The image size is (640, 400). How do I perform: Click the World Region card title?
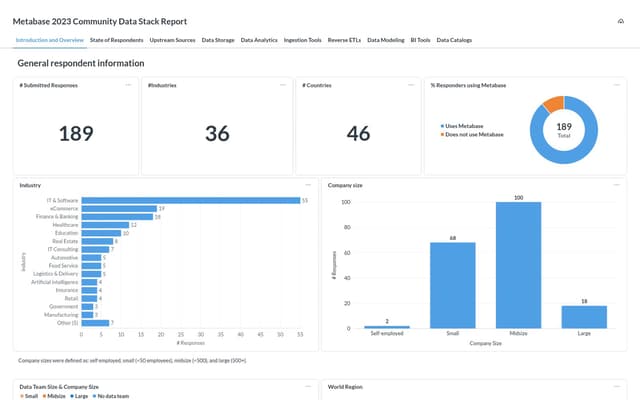pos(345,387)
